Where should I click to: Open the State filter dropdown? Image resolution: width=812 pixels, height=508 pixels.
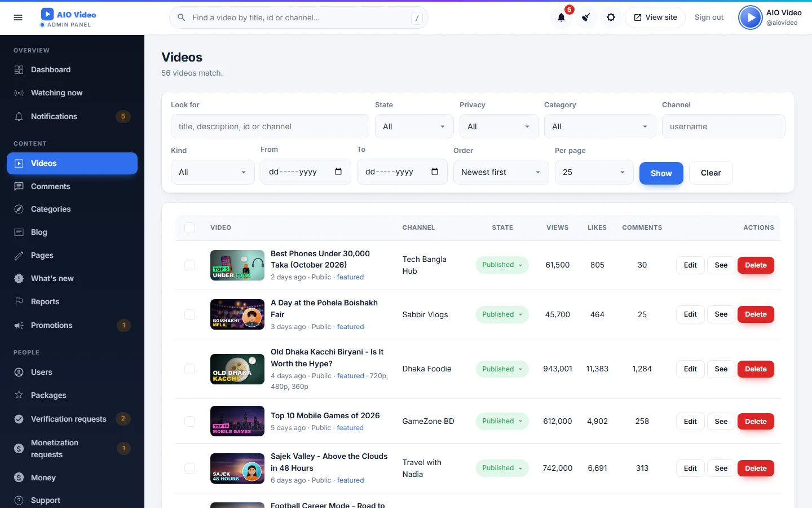414,126
